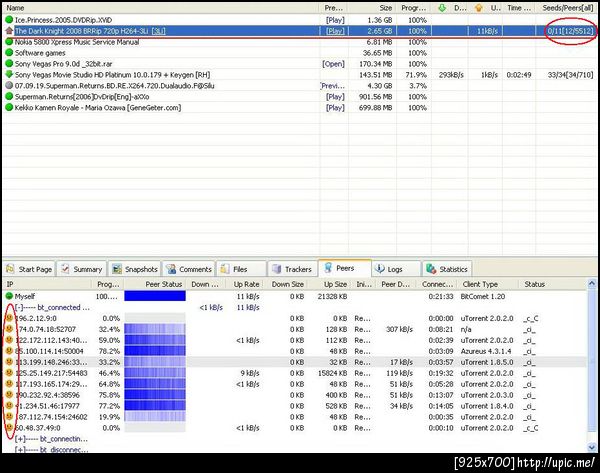Click the 0:21:33 connection time value
Image resolution: width=600 pixels, height=473 pixels.
[441, 296]
